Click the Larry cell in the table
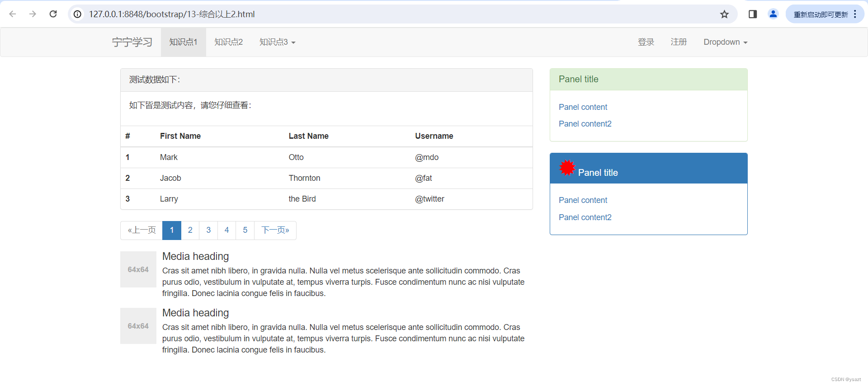 pos(169,199)
